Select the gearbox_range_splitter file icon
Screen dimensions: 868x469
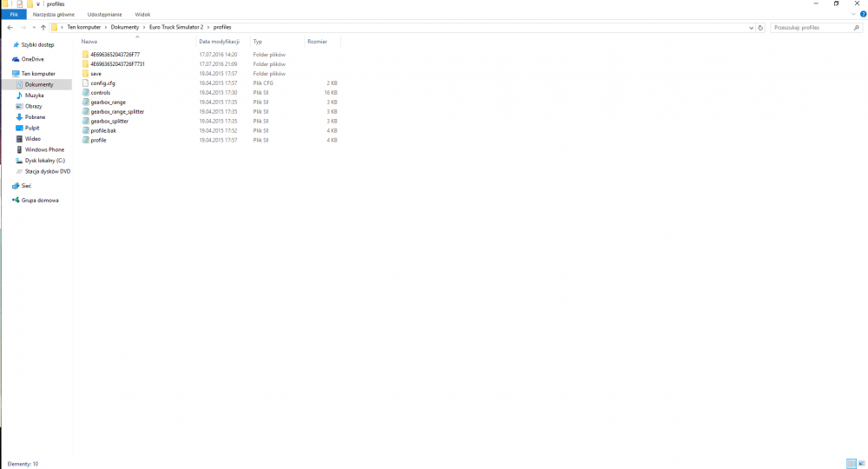coord(85,111)
